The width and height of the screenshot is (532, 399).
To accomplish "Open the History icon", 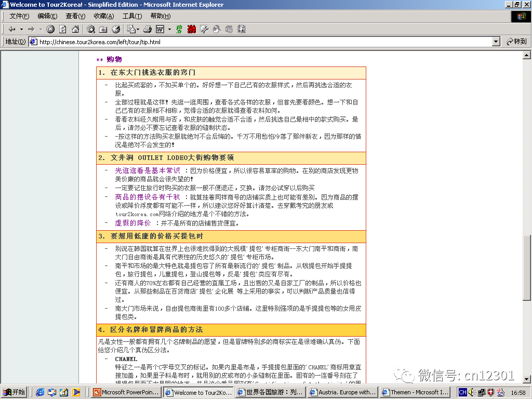I will [x=116, y=29].
